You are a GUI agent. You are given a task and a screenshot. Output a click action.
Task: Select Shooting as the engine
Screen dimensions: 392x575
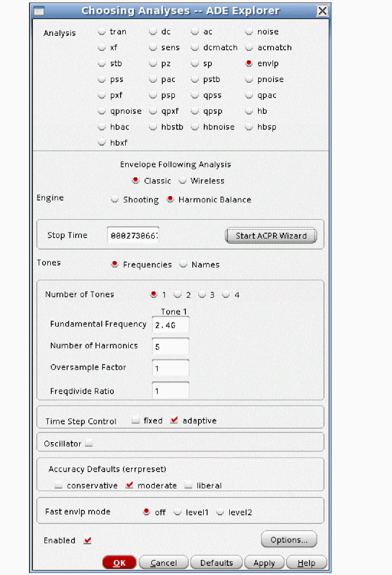(115, 200)
